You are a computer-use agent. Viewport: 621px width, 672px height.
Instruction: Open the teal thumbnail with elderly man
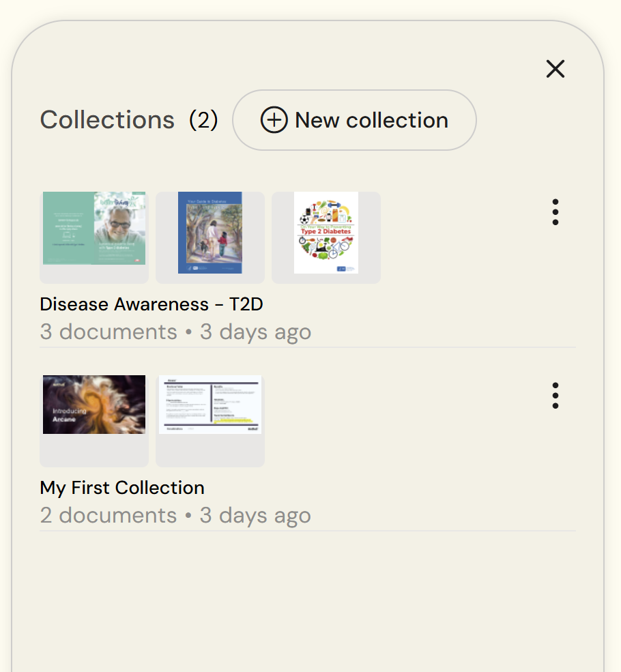tap(94, 228)
